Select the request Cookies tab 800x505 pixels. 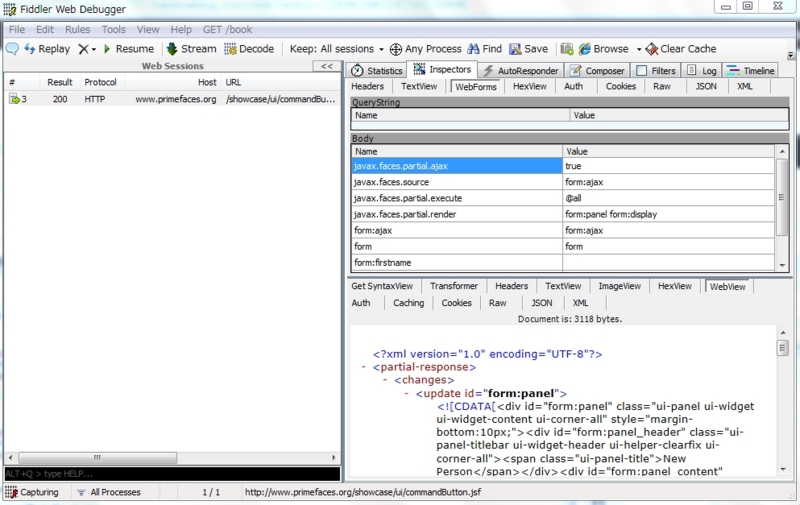(620, 87)
